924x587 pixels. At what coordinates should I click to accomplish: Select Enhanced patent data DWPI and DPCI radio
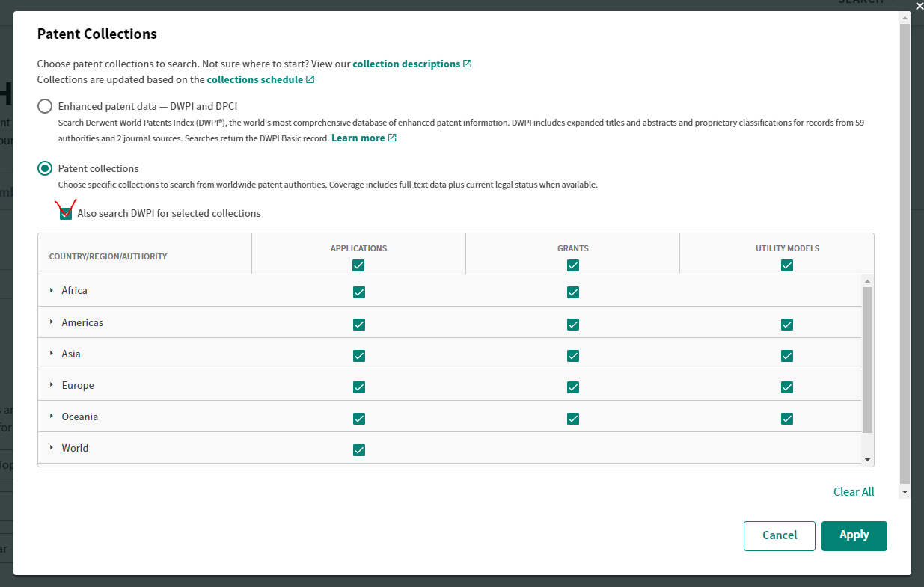(x=45, y=106)
